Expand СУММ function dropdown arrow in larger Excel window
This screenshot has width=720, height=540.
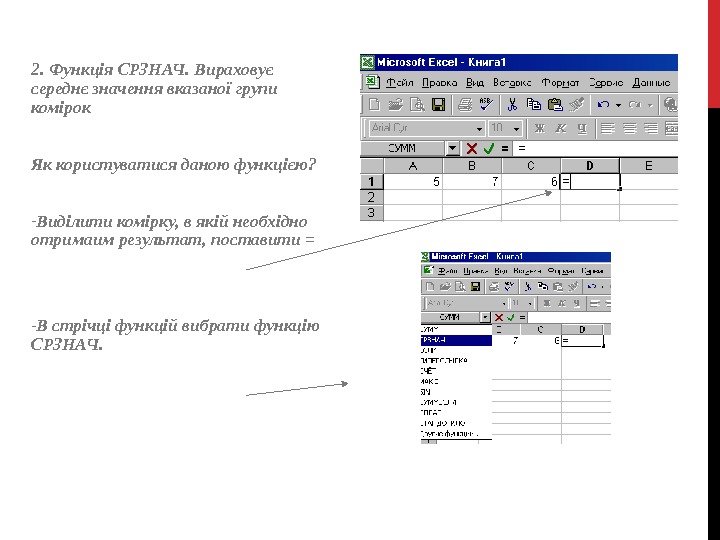(452, 148)
